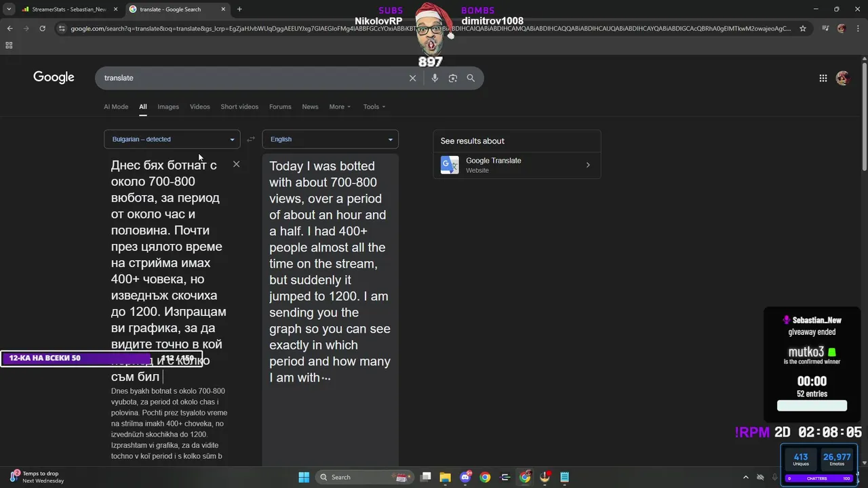Close the StreamerStats browser tab
This screenshot has width=868, height=488.
click(x=115, y=9)
